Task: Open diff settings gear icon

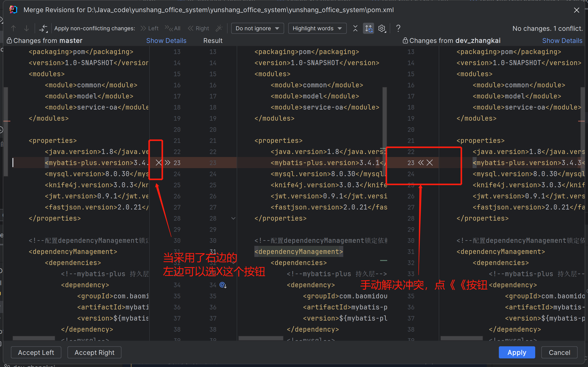Action: 382,28
